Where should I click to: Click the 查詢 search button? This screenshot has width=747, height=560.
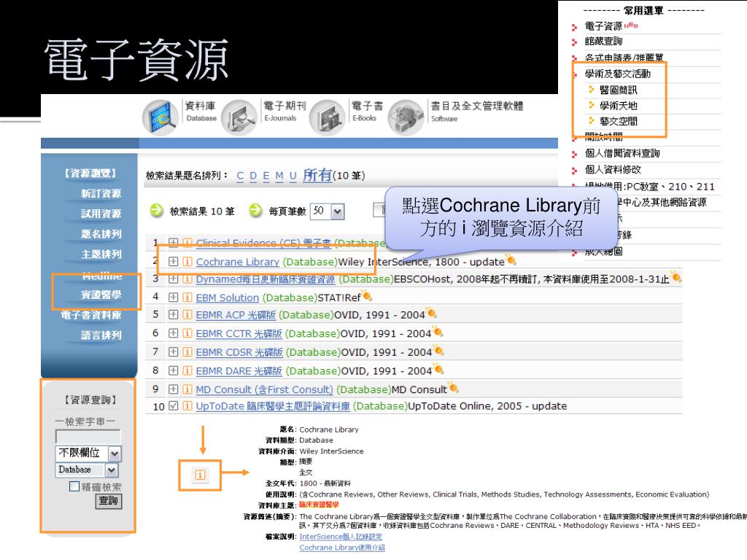coord(109,501)
